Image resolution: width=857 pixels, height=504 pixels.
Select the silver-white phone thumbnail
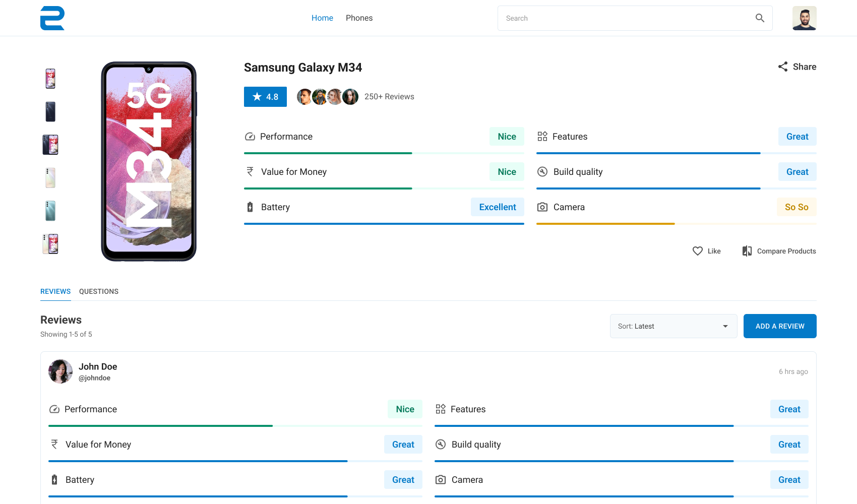coord(50,178)
